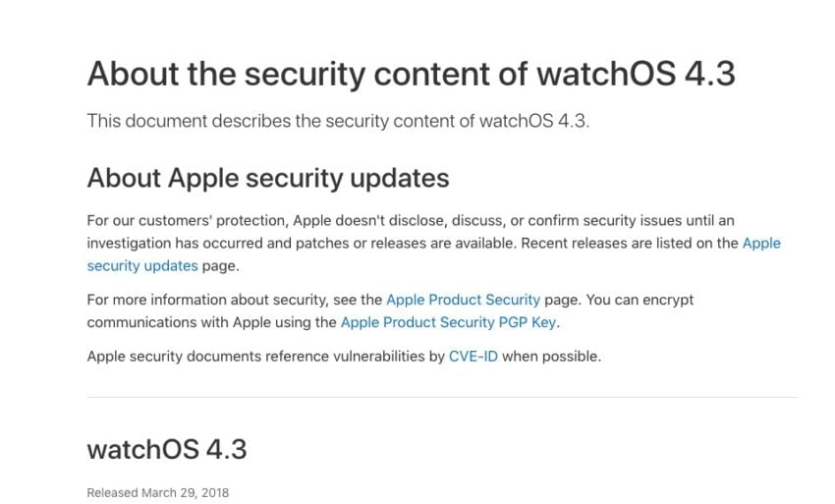
Task: Select the 'About Apple security updates' heading
Action: click(x=268, y=178)
